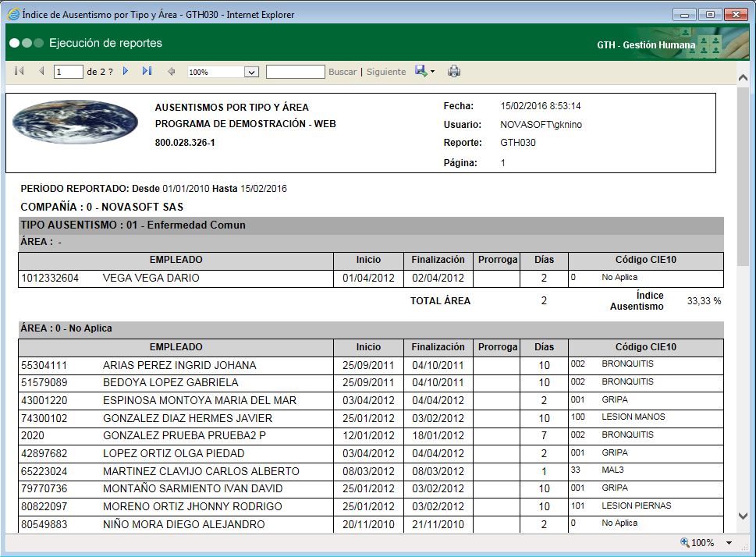Click the 33,33 % absenteeism index value
This screenshot has width=756, height=557.
pos(704,301)
